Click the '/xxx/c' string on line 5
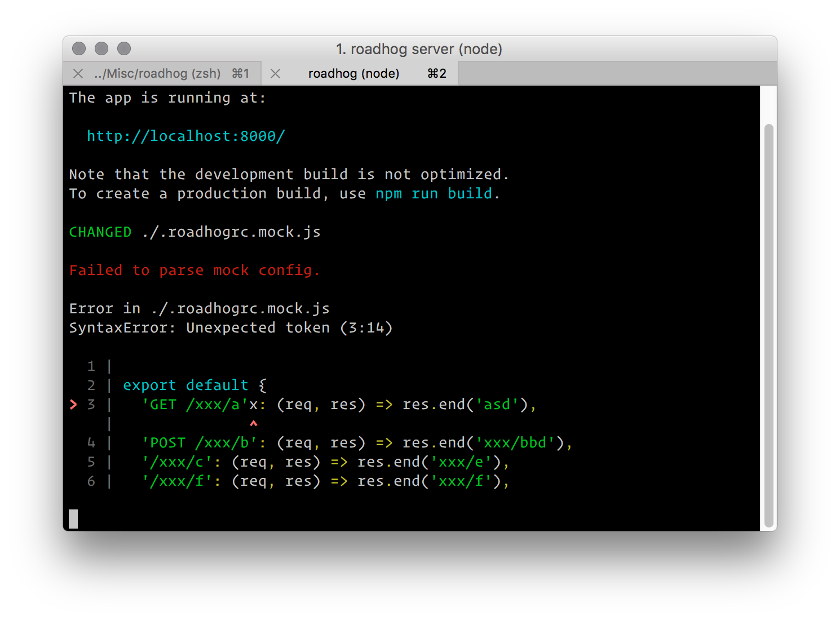This screenshot has height=621, width=840. [177, 462]
